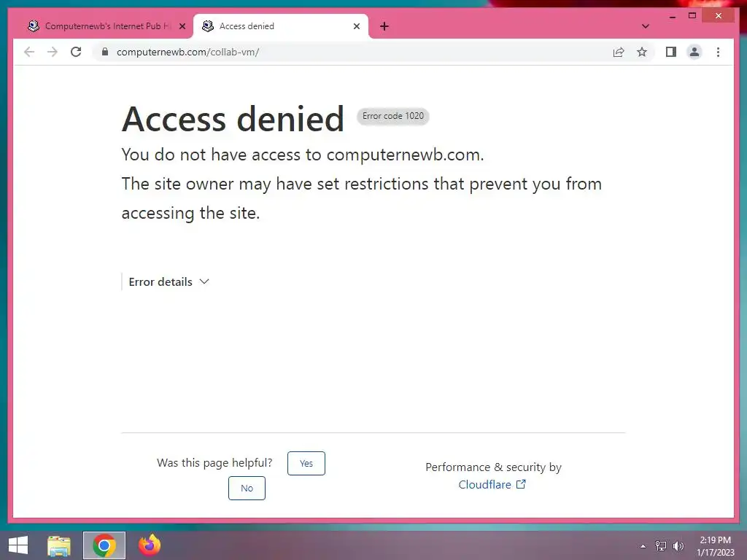
Task: Click the address bar URL field
Action: (352, 52)
